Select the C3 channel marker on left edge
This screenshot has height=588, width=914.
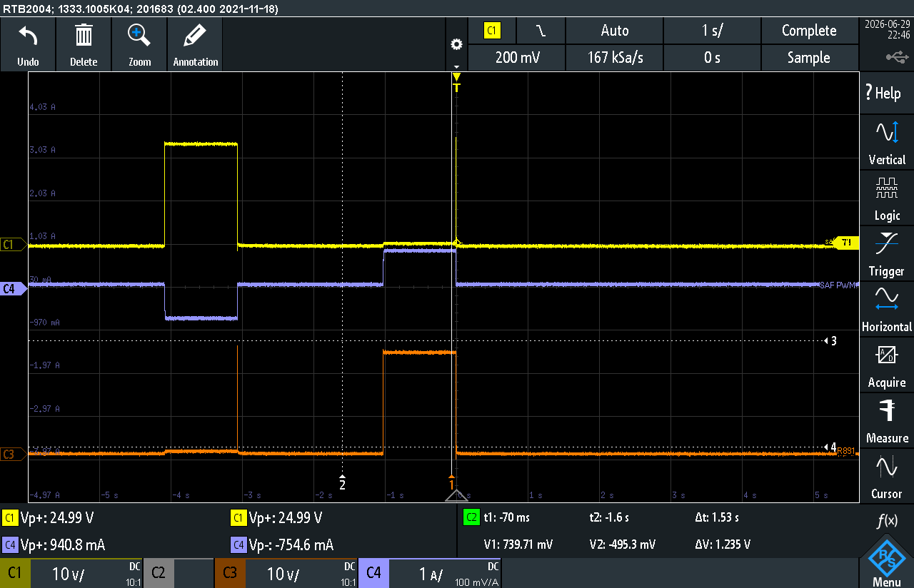[x=11, y=454]
